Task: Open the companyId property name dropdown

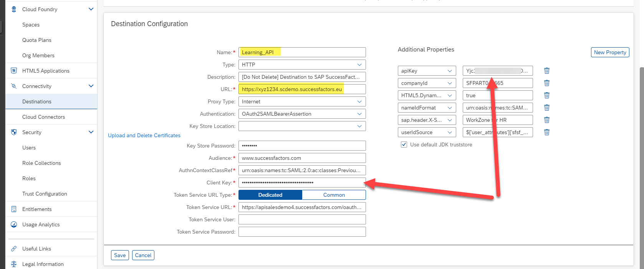Action: pyautogui.click(x=450, y=83)
